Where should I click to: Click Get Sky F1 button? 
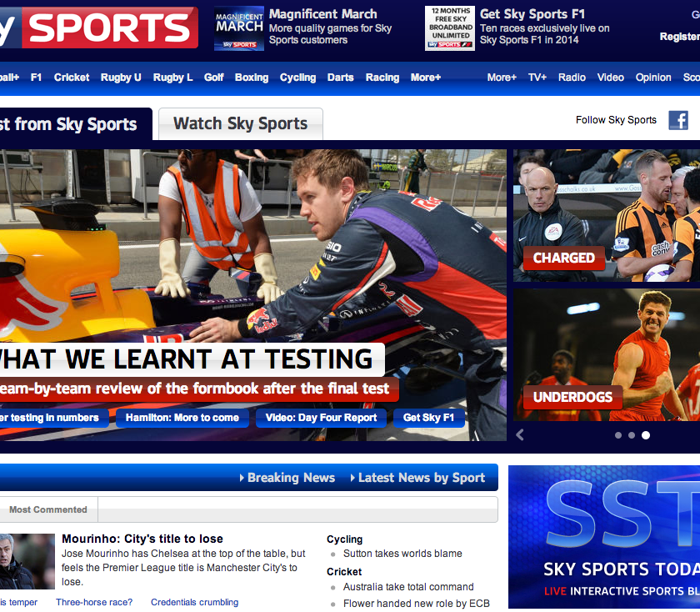[x=428, y=418]
